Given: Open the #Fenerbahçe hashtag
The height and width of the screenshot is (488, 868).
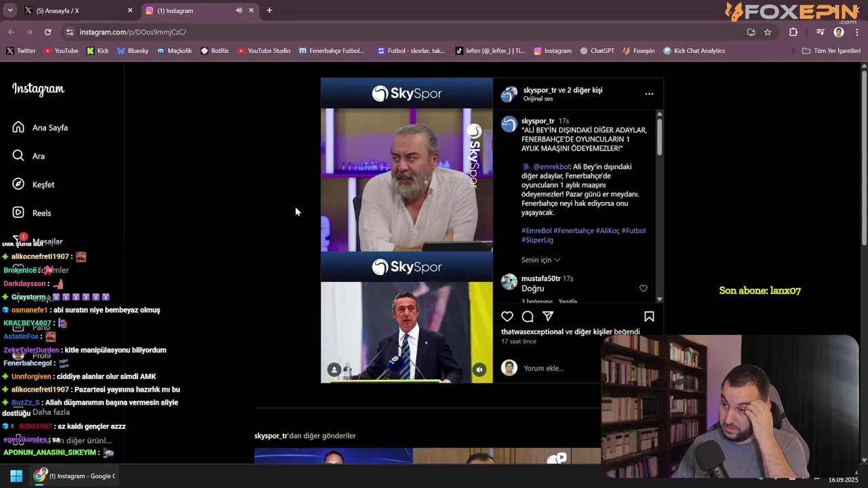Looking at the screenshot, I should tap(574, 231).
